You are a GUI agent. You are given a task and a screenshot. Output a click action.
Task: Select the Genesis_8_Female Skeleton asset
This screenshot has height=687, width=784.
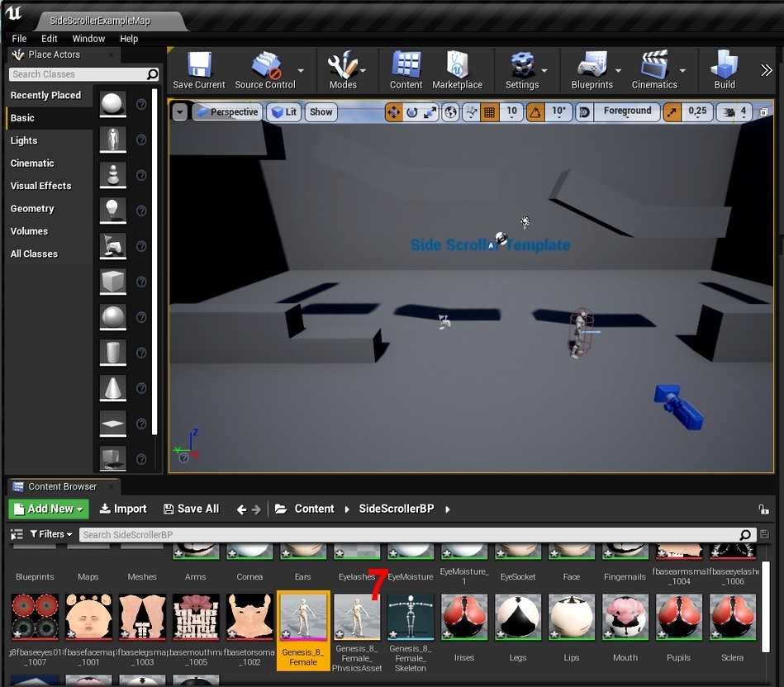(410, 632)
